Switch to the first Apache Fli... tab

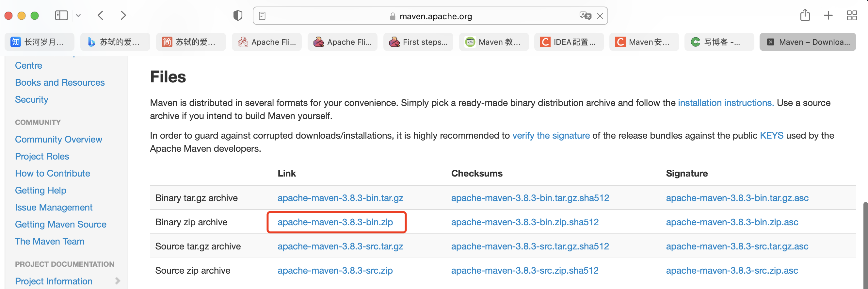tap(267, 42)
